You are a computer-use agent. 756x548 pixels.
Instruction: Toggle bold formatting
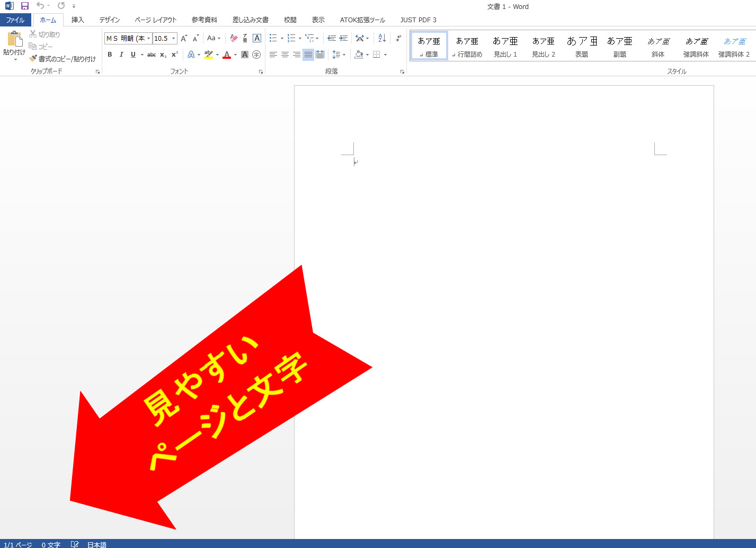(x=110, y=55)
